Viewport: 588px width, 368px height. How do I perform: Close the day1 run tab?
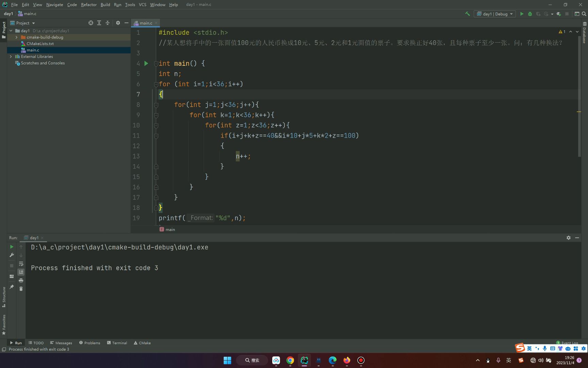pos(42,238)
